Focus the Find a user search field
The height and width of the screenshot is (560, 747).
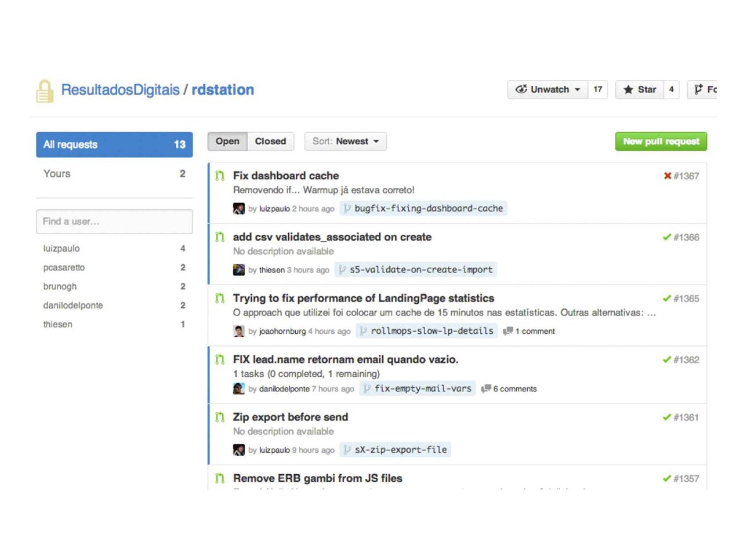pos(114,221)
